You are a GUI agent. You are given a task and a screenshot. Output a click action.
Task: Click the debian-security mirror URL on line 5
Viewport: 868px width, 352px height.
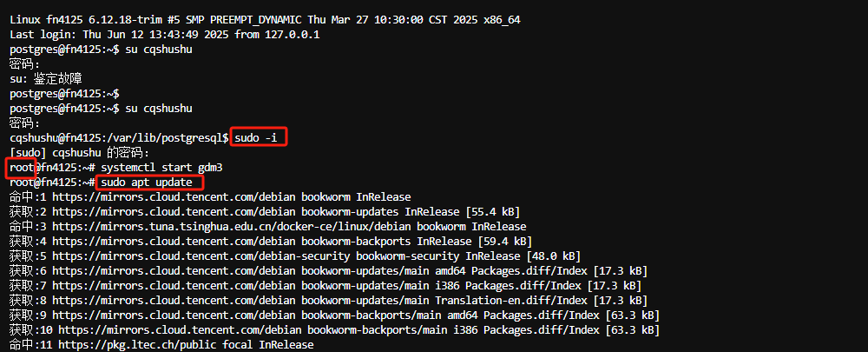click(x=201, y=256)
